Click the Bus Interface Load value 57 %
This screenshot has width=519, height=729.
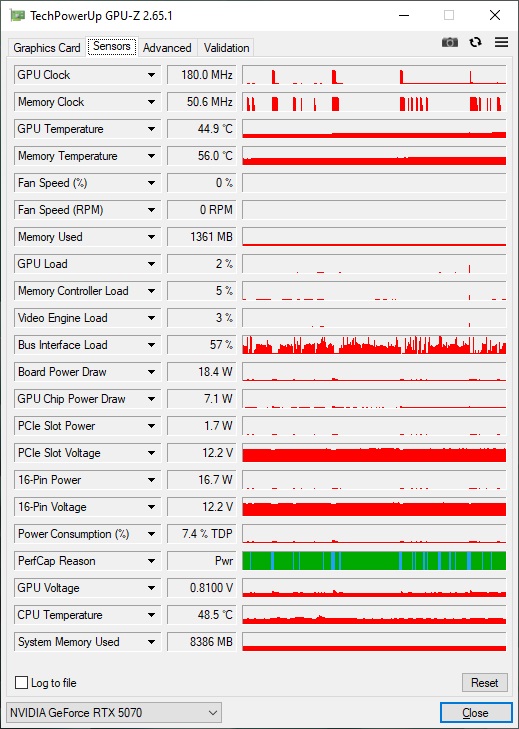pyautogui.click(x=201, y=345)
